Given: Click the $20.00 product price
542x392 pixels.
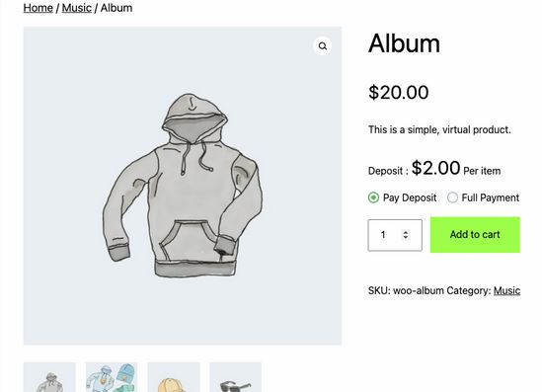Looking at the screenshot, I should 399,92.
